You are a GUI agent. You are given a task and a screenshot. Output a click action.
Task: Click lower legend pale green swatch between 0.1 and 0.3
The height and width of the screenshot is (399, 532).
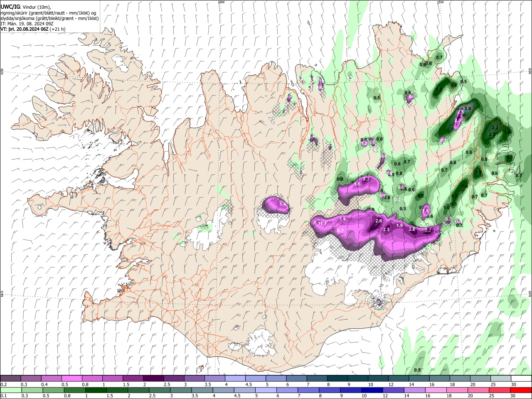click(x=10, y=390)
